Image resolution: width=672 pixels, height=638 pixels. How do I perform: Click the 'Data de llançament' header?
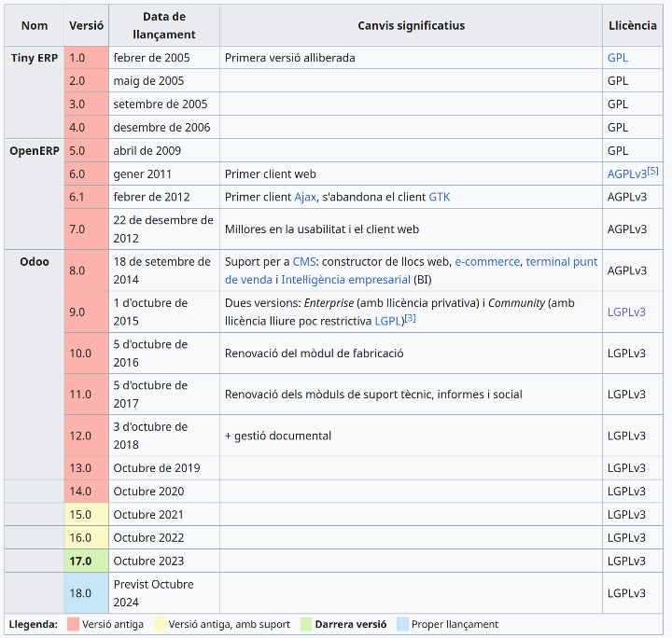click(x=164, y=26)
